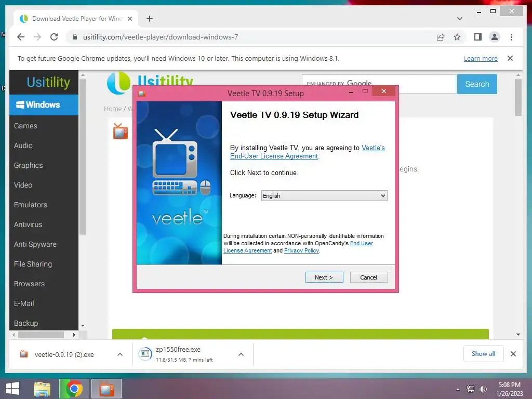Open veetle-0.9.19 (2).exe download item
This screenshot has width=532, height=399.
point(64,354)
